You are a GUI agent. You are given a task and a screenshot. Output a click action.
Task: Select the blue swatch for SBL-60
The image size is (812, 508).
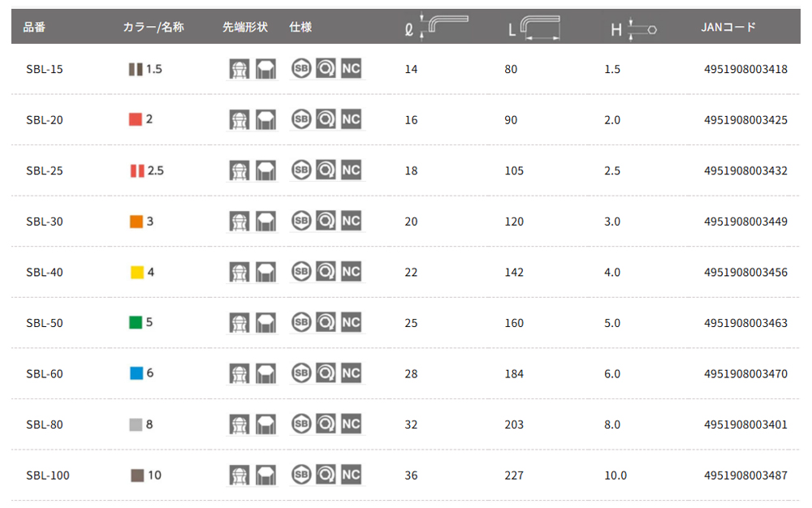136,373
